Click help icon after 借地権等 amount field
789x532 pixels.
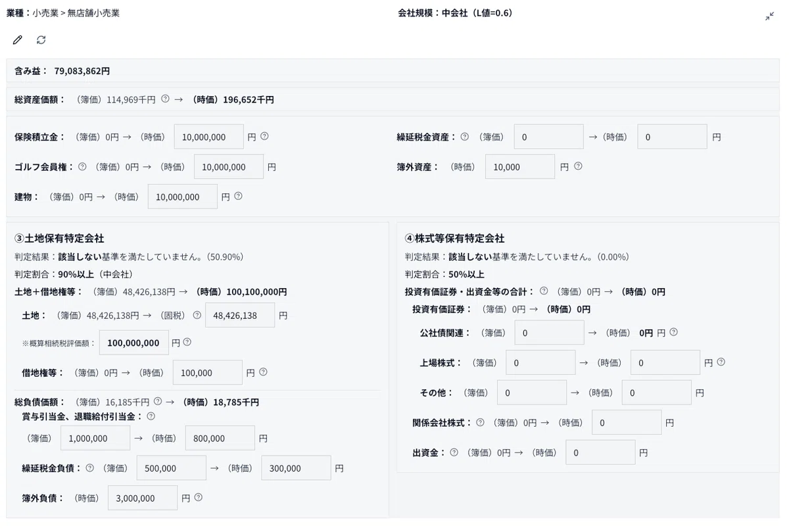click(x=263, y=372)
